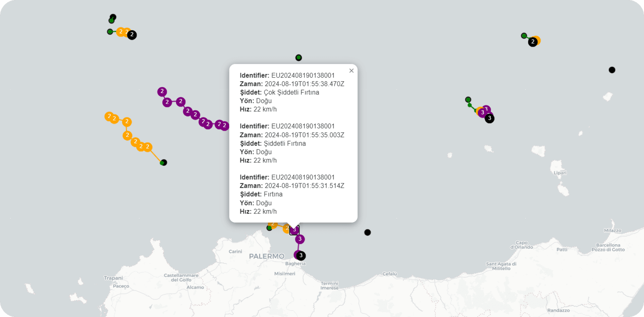Select the highlighted purple marker under the popup
Image resolution: width=644 pixels, height=317 pixels.
[x=294, y=230]
